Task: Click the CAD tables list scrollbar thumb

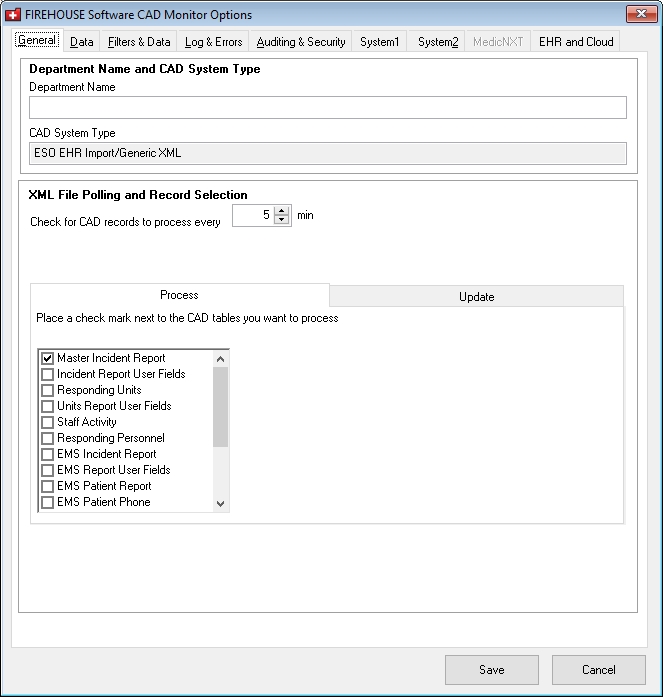Action: click(220, 407)
